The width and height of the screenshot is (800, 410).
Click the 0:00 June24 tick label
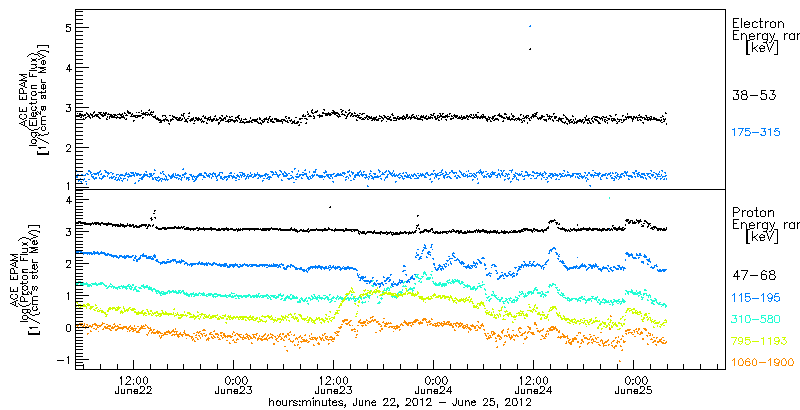433,386
